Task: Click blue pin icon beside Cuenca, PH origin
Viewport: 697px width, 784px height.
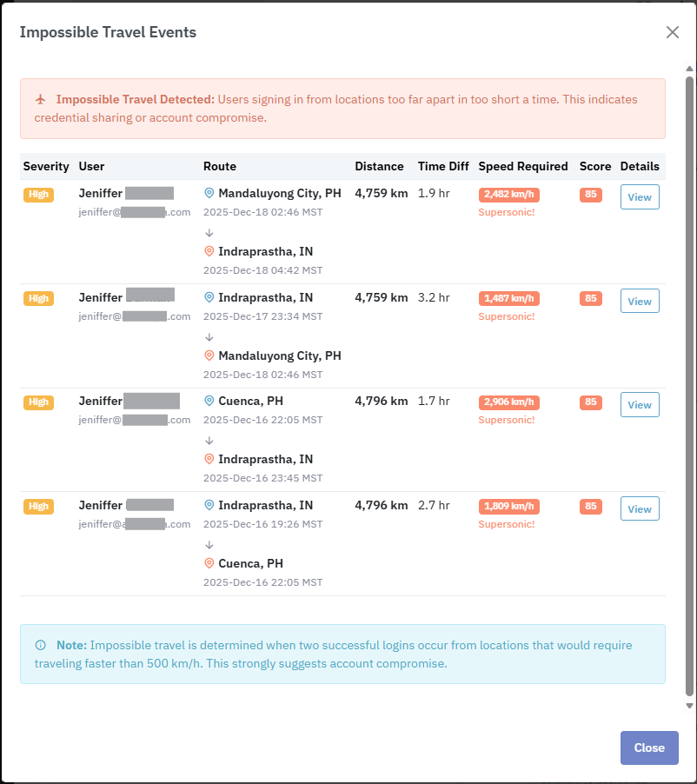Action: [x=209, y=401]
